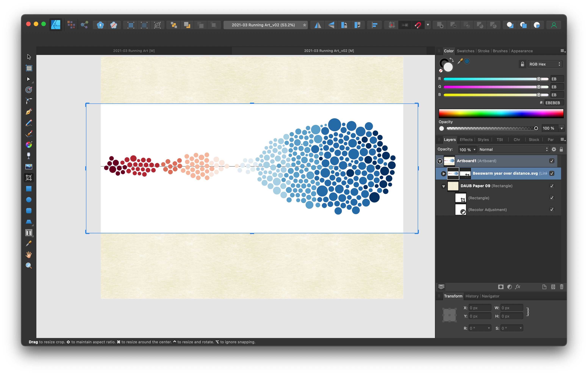
Task: Toggle Artboard1 visibility checkbox
Action: point(552,161)
